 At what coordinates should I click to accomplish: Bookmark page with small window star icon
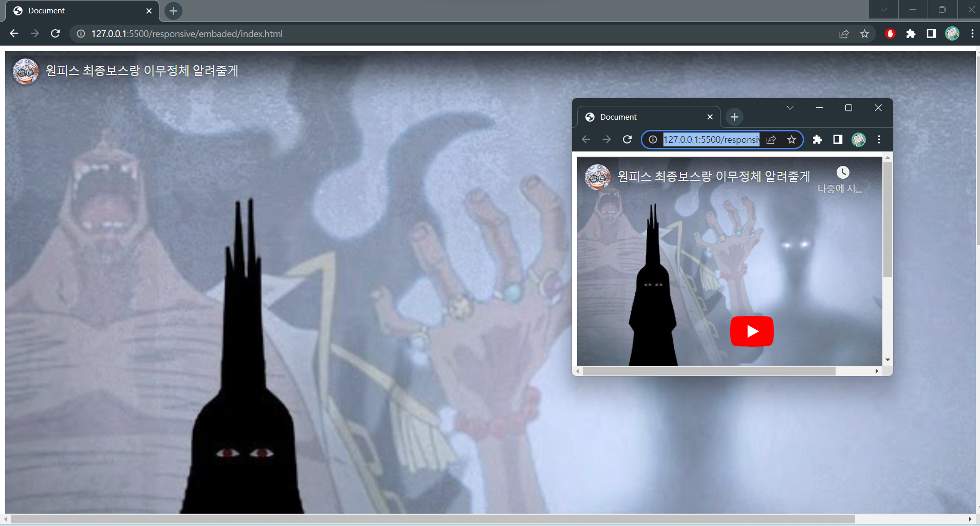click(x=791, y=140)
